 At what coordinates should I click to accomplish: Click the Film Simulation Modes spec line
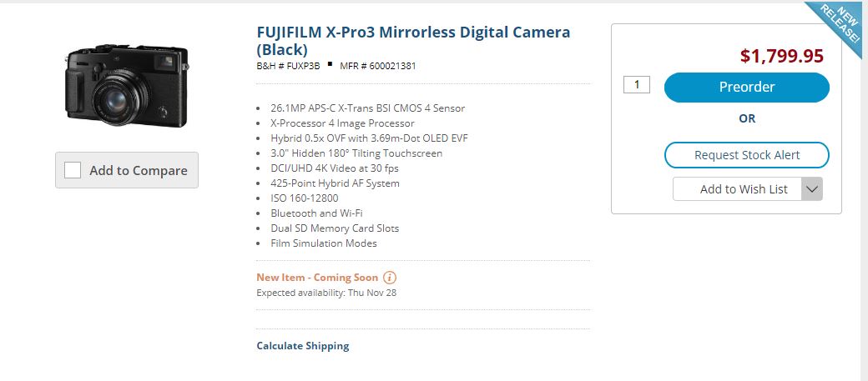pos(323,243)
